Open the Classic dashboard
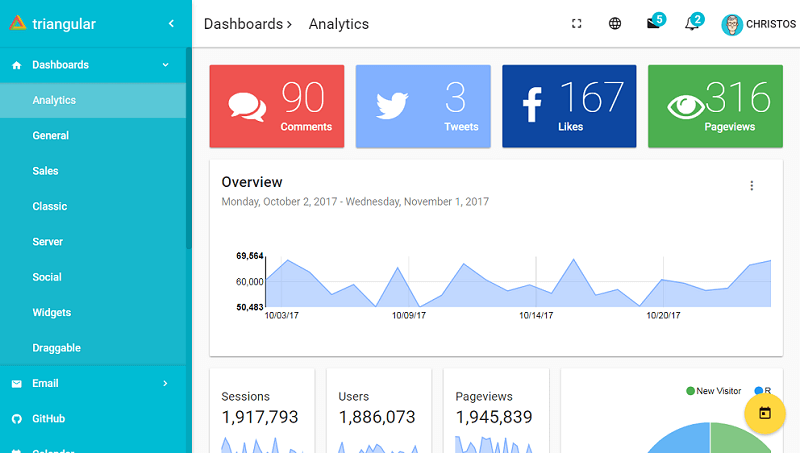This screenshot has height=453, width=800. coord(93,207)
